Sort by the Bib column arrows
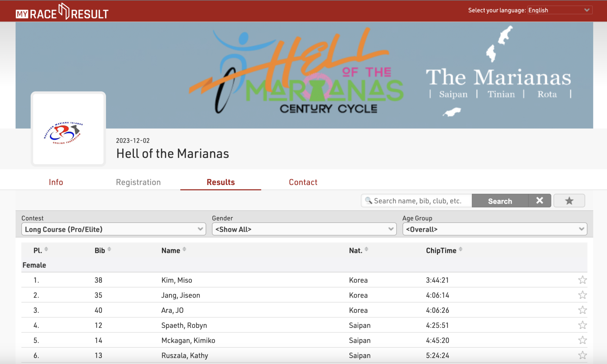This screenshot has height=364, width=607. click(x=109, y=249)
